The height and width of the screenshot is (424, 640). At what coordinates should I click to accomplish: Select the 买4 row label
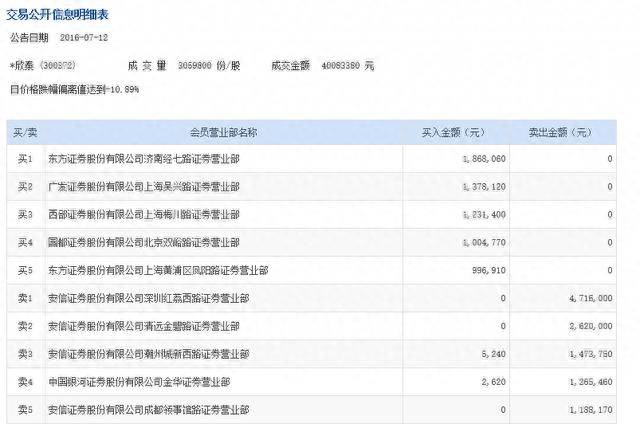(25, 243)
